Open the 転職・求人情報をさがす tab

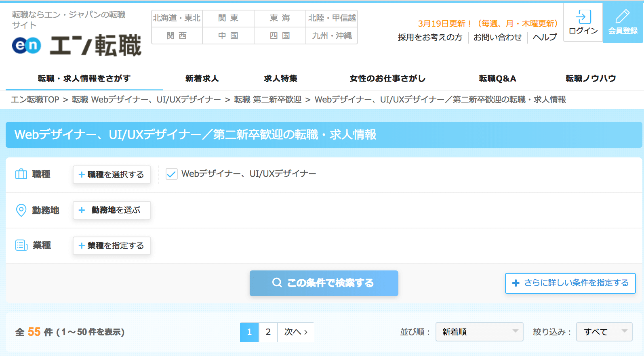pyautogui.click(x=84, y=78)
